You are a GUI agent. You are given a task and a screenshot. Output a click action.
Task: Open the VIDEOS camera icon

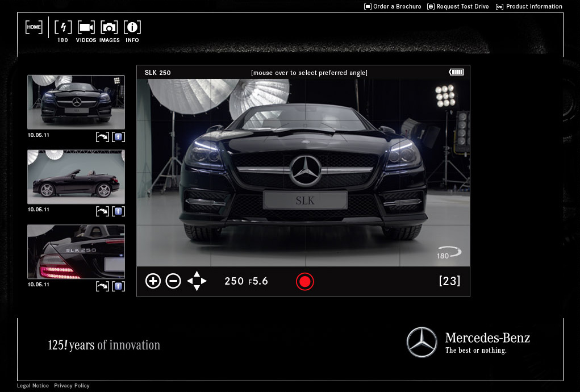point(86,27)
